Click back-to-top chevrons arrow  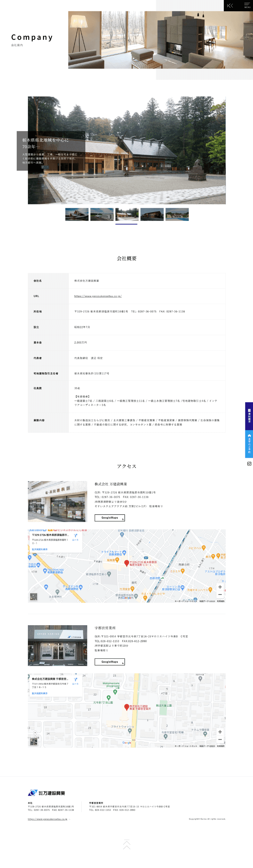(x=127, y=844)
